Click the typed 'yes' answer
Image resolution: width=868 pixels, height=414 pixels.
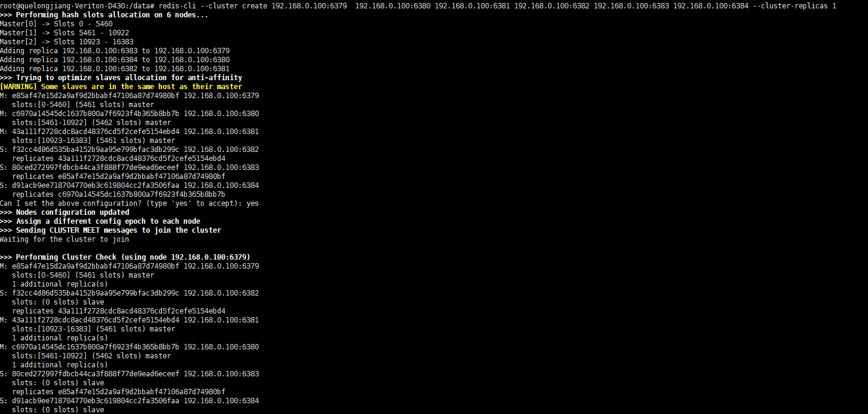coord(253,203)
